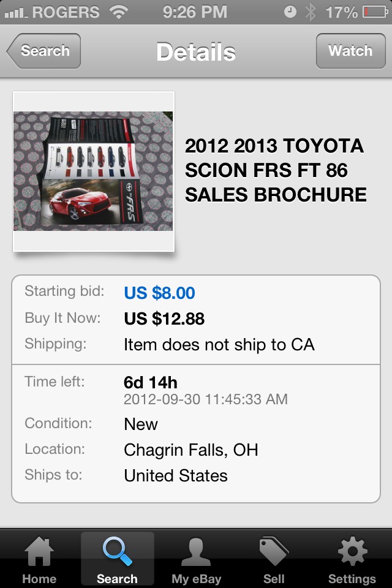
Task: Select the shipping info row
Action: [196, 344]
